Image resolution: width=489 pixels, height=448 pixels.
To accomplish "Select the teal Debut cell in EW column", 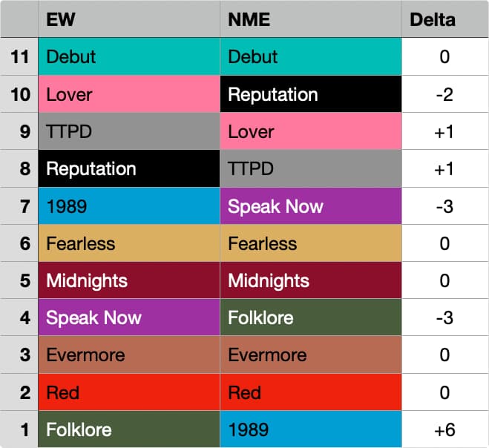I will pos(128,56).
